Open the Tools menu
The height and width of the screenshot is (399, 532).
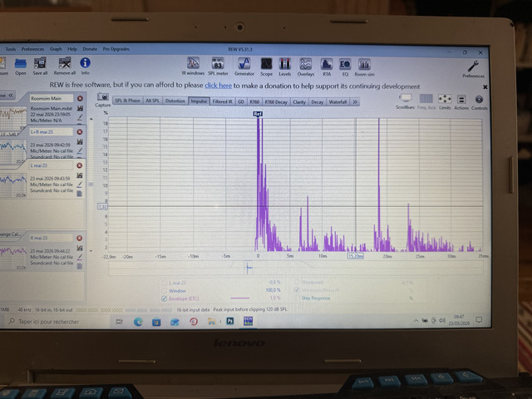[x=11, y=49]
